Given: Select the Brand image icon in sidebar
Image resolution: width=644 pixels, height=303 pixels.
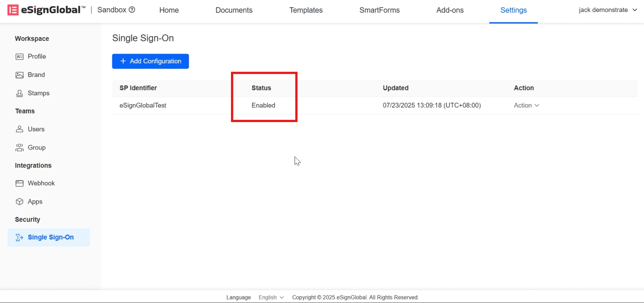Looking at the screenshot, I should [x=20, y=75].
